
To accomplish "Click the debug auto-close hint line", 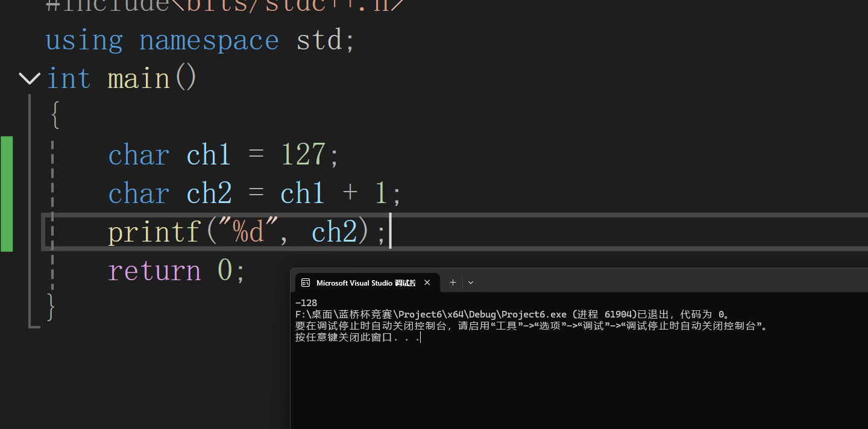I will pos(532,326).
